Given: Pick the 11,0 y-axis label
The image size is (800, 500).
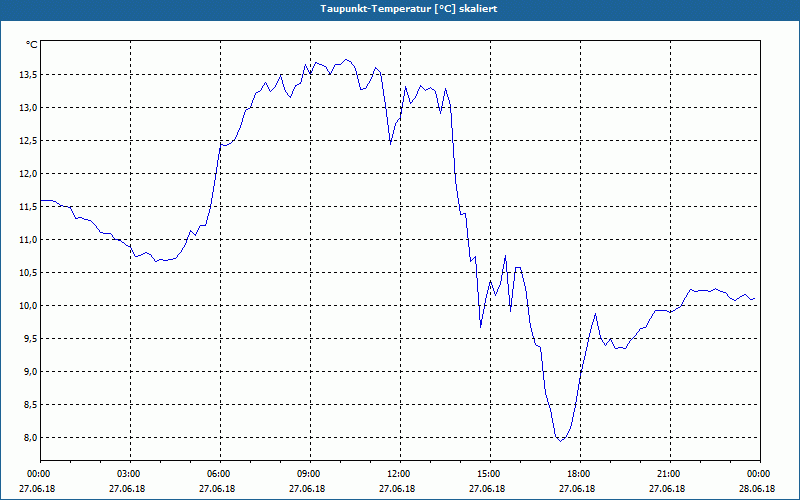Looking at the screenshot, I should click(28, 240).
